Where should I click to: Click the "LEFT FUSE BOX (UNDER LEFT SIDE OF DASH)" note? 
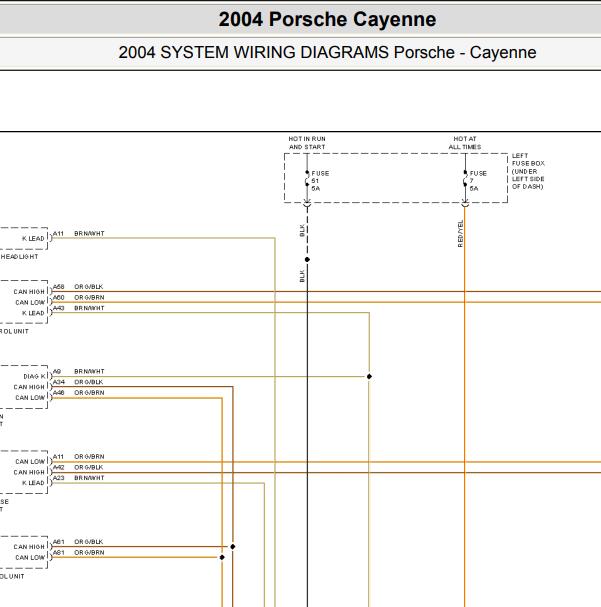(x=528, y=171)
